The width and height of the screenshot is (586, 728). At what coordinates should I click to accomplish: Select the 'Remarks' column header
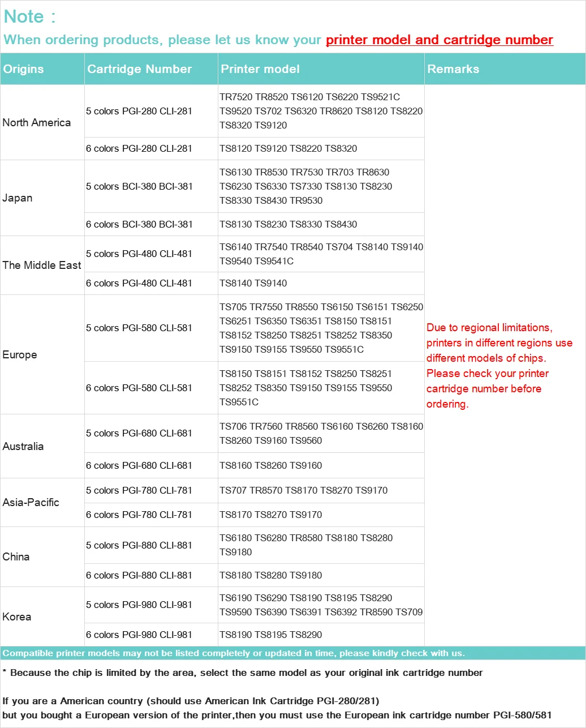click(505, 69)
